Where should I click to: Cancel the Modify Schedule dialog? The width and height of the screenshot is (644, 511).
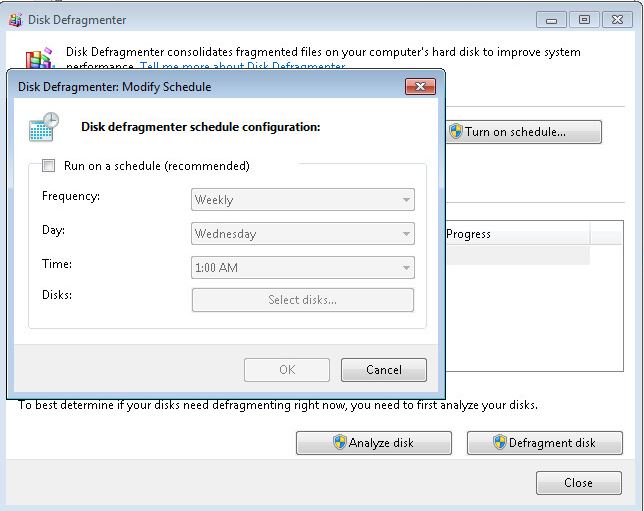tap(384, 370)
